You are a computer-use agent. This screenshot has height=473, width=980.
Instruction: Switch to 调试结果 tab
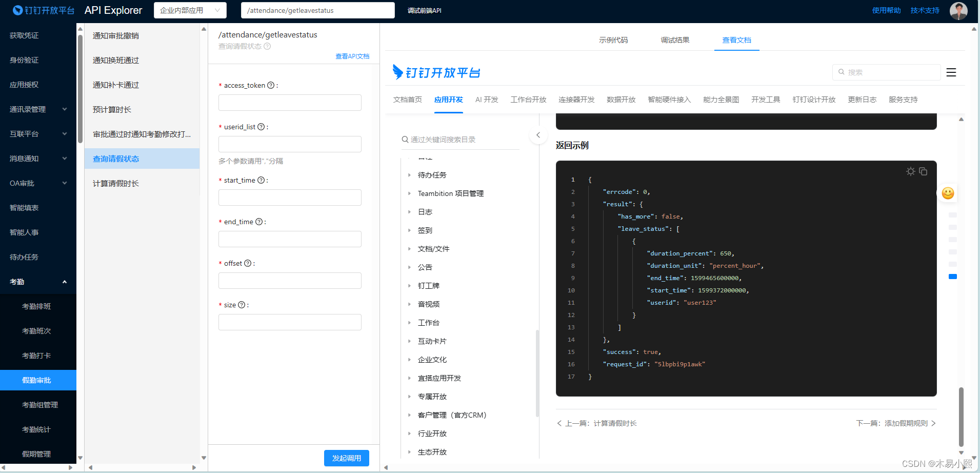tap(675, 40)
